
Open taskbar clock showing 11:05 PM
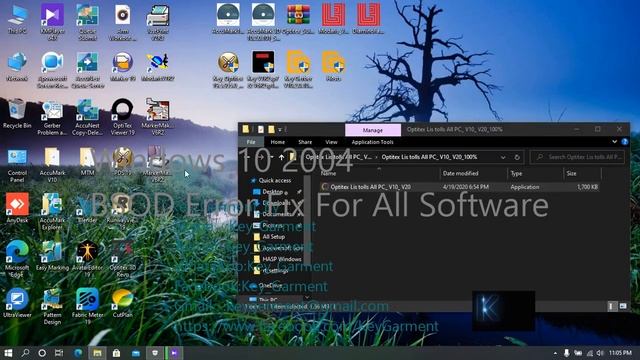pyautogui.click(x=620, y=353)
